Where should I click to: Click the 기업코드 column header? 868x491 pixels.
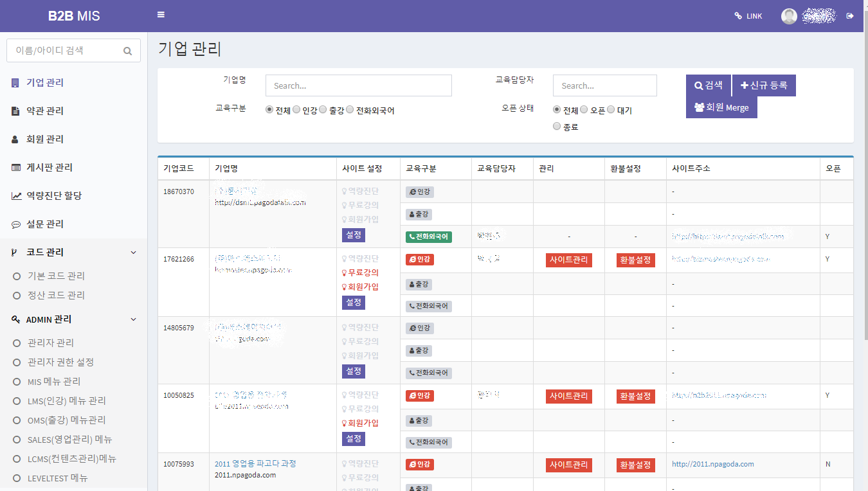coord(179,168)
